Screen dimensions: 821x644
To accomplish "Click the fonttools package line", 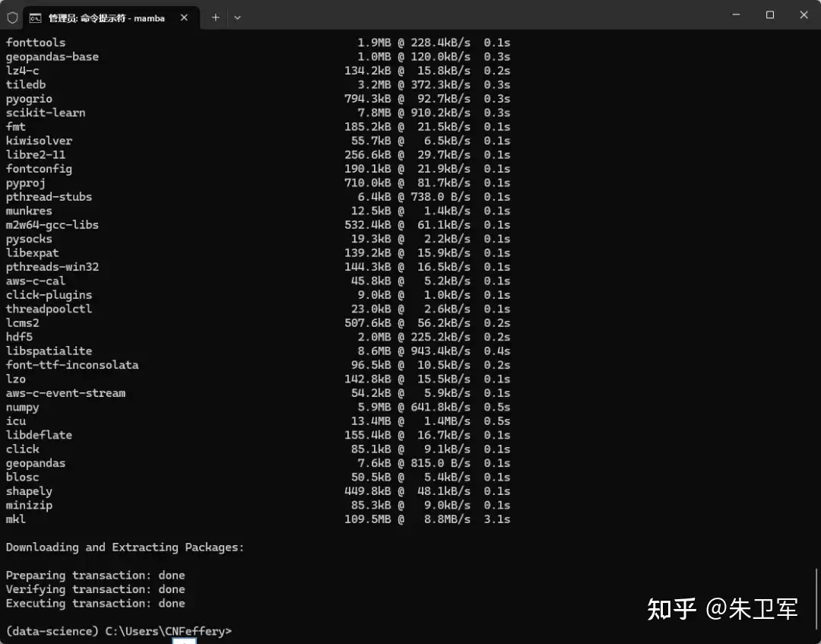I will pyautogui.click(x=258, y=43).
